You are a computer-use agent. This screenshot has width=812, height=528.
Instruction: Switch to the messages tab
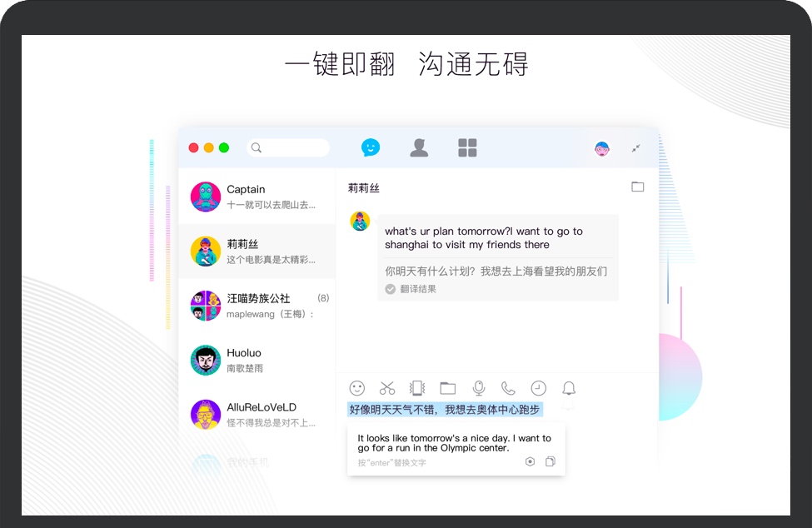[x=370, y=147]
